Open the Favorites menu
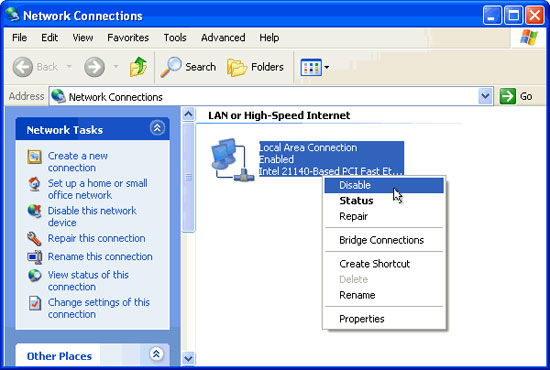 pyautogui.click(x=128, y=38)
